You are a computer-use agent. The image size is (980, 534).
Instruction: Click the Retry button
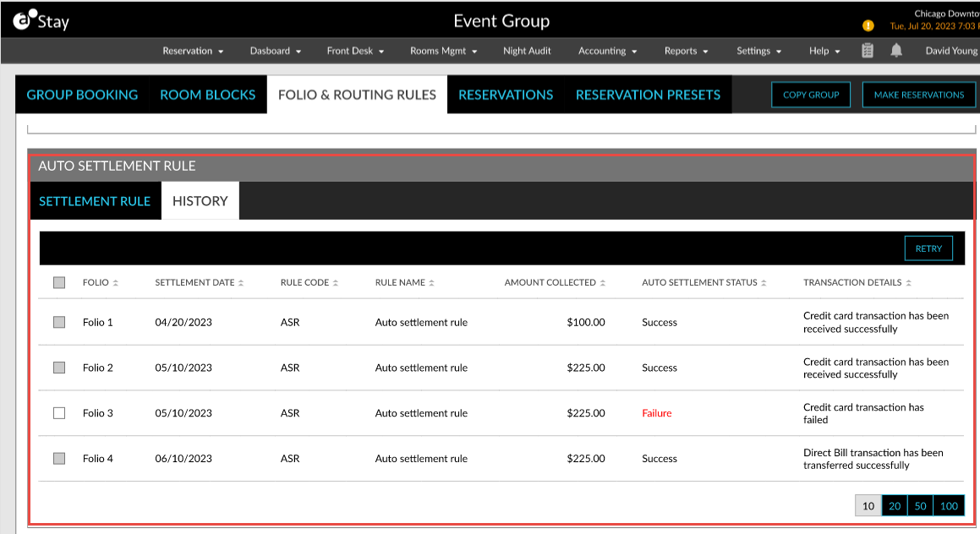point(928,248)
